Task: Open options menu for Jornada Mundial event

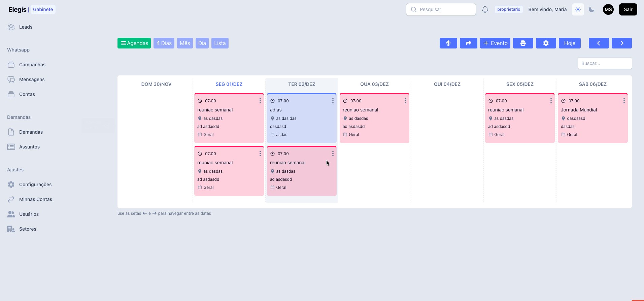Action: (624, 101)
